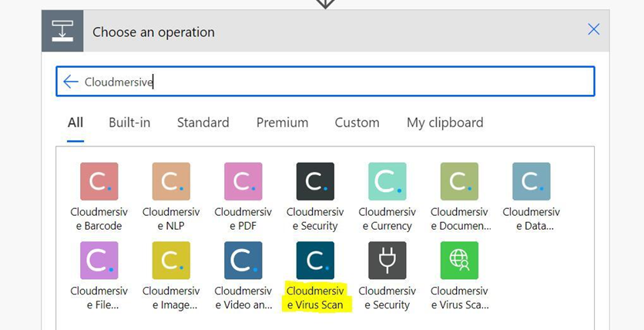Image resolution: width=644 pixels, height=330 pixels.
Task: Select the highlighted Cloudmersive Virus Scan connector icon
Action: pos(315,260)
